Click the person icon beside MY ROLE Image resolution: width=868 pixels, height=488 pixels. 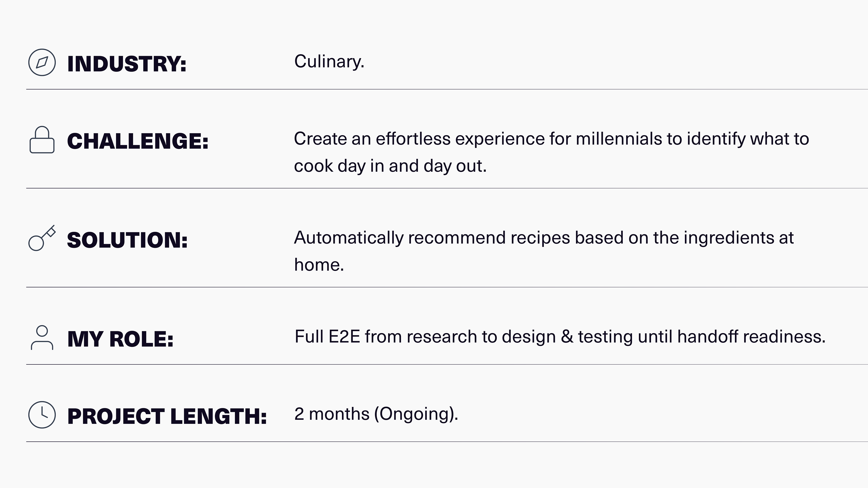pyautogui.click(x=42, y=338)
